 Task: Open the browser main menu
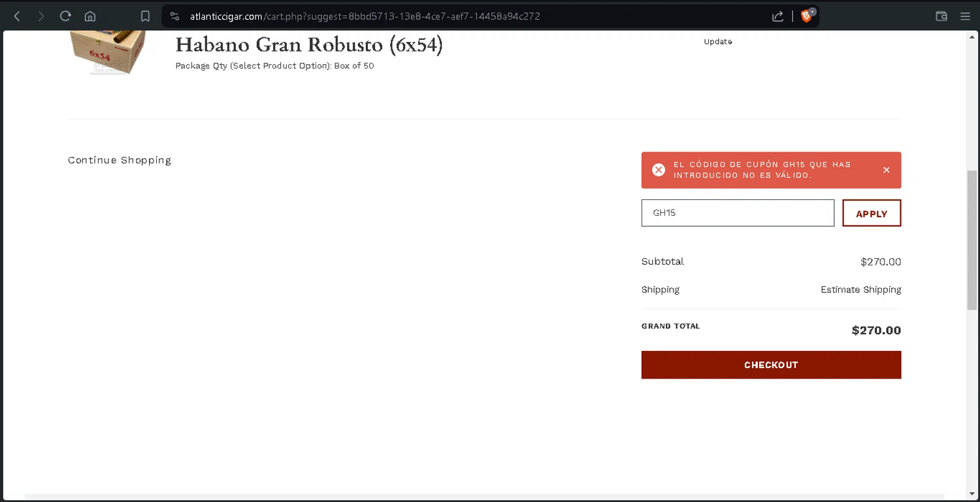[x=965, y=16]
